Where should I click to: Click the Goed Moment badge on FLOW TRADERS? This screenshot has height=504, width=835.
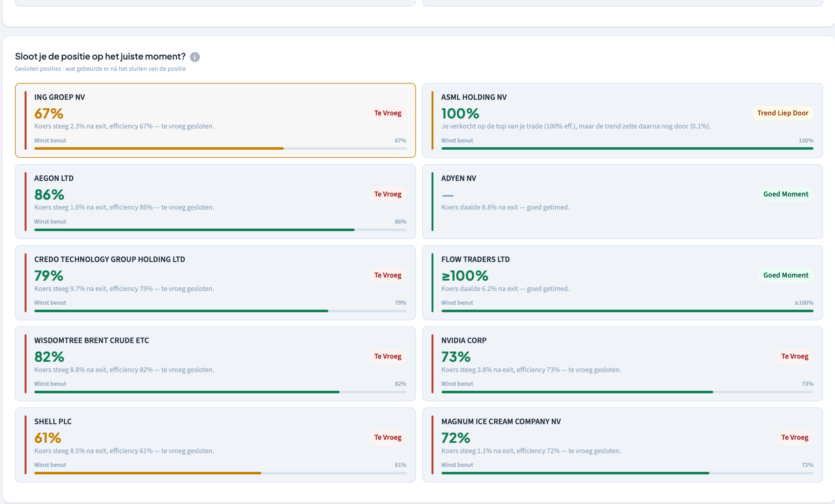coord(786,275)
